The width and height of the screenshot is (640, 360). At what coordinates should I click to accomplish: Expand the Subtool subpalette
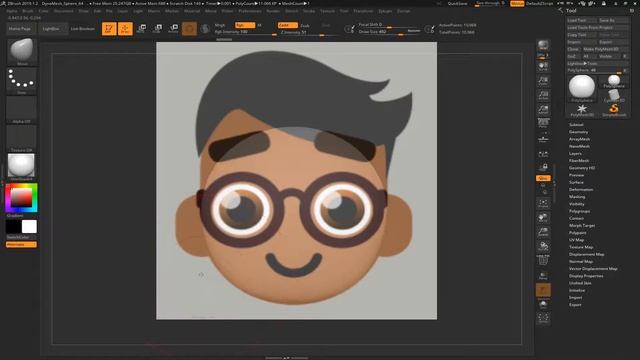point(576,124)
